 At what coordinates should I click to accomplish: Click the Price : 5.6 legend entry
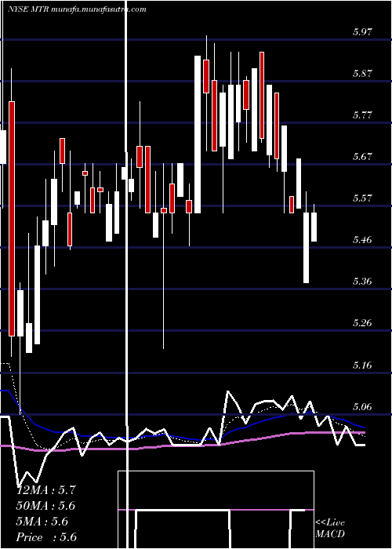[x=46, y=537]
